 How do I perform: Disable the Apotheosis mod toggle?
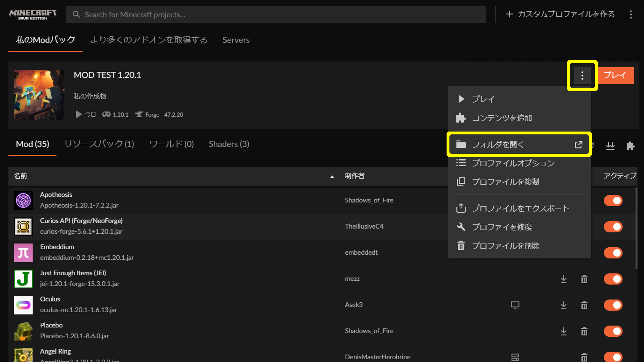click(613, 201)
